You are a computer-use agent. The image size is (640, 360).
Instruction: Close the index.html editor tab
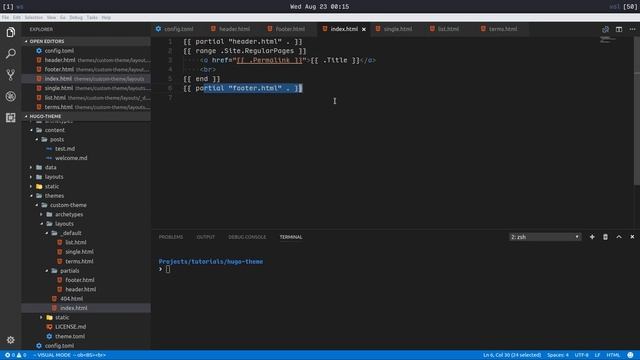pos(364,29)
